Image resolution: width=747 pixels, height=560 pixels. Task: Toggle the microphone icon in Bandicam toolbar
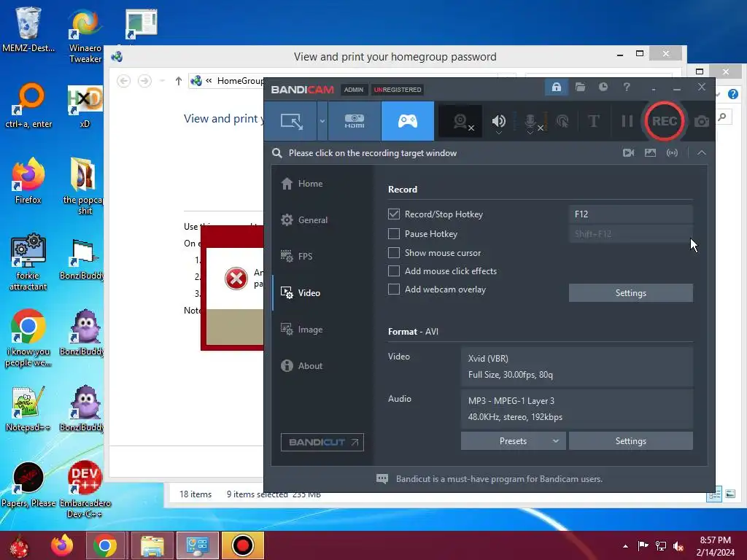pyautogui.click(x=531, y=122)
